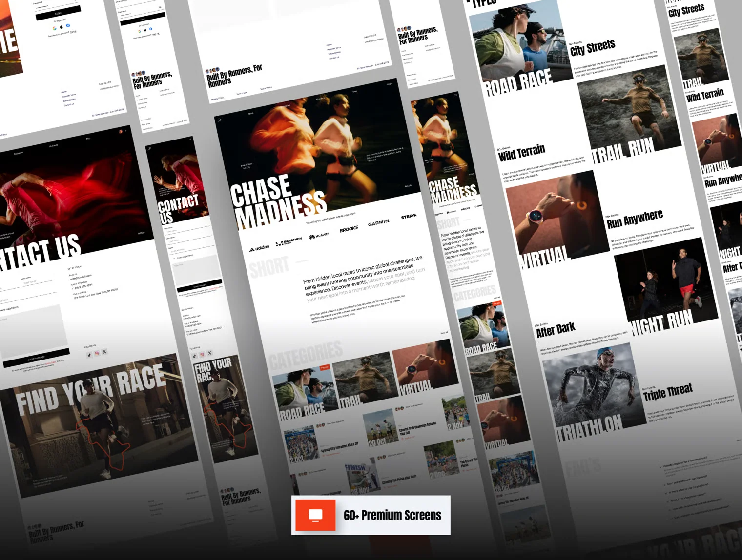Click the monitor icon in the orange badge

(x=315, y=515)
